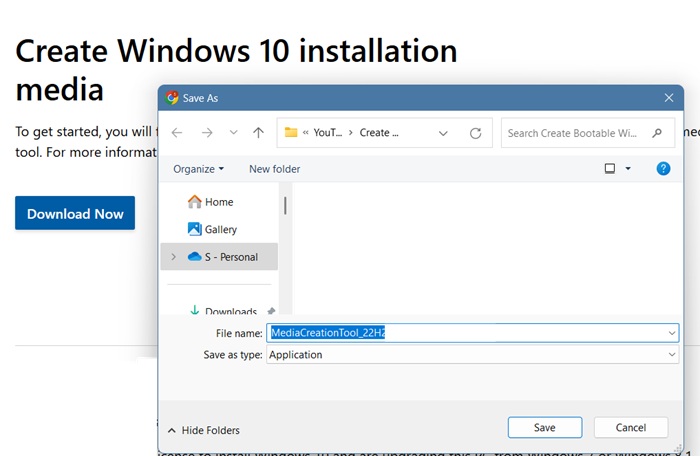Viewport: 700px width, 456px height.
Task: Create a New folder
Action: (x=275, y=169)
